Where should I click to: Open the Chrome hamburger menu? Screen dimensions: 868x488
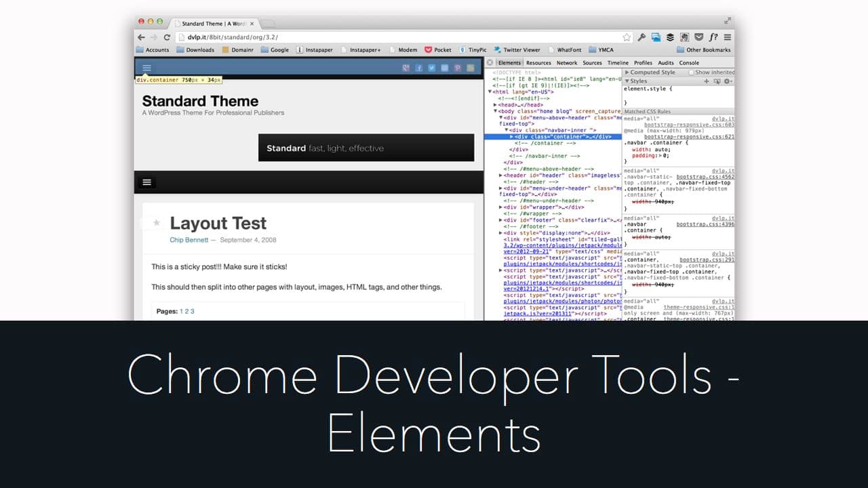pyautogui.click(x=728, y=37)
